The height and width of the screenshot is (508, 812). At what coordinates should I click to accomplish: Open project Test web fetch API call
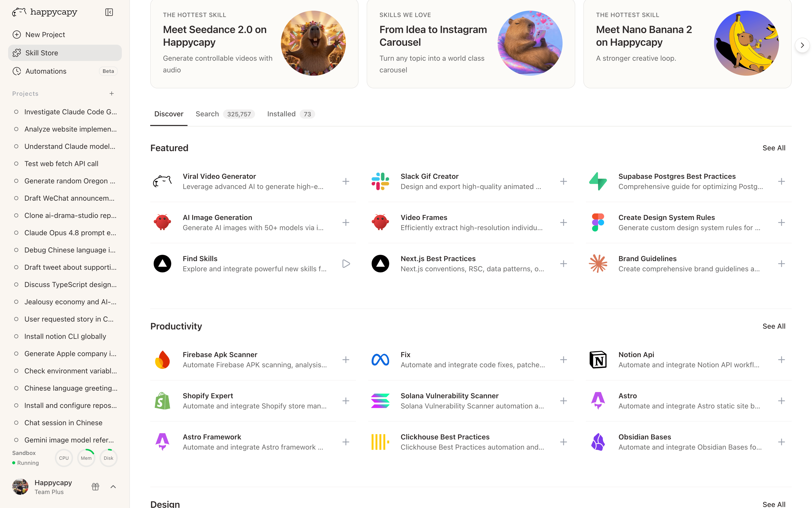(x=65, y=164)
